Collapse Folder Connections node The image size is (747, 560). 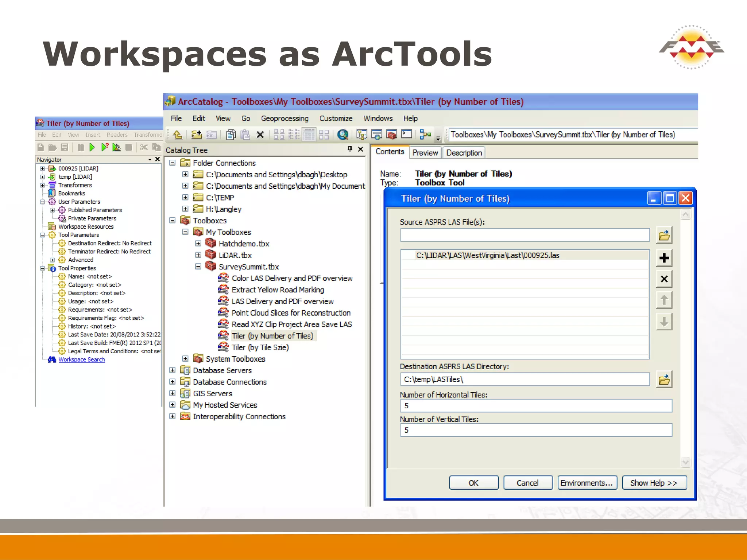(x=173, y=163)
